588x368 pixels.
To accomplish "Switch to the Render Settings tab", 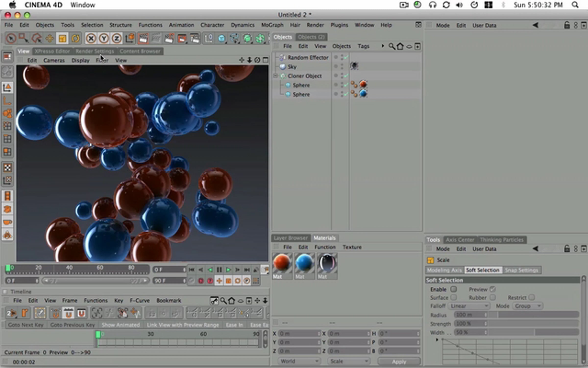I will click(95, 51).
